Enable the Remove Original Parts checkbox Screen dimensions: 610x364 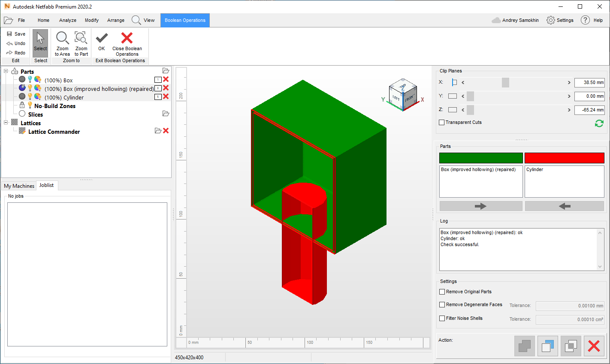[442, 292]
